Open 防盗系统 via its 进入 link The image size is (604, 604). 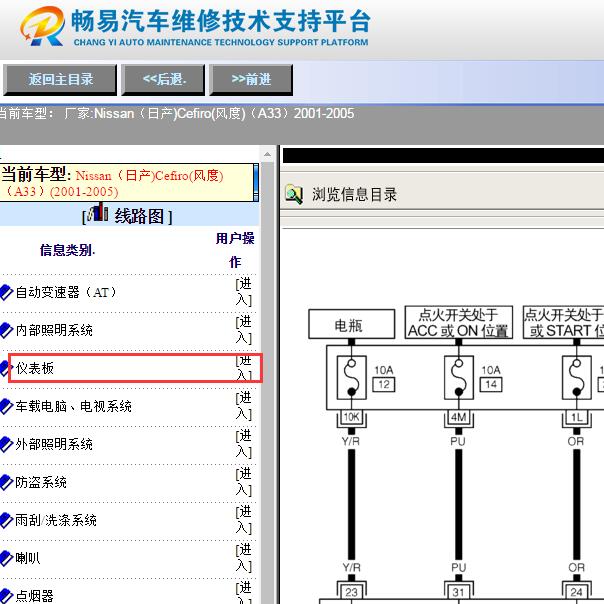tap(244, 482)
